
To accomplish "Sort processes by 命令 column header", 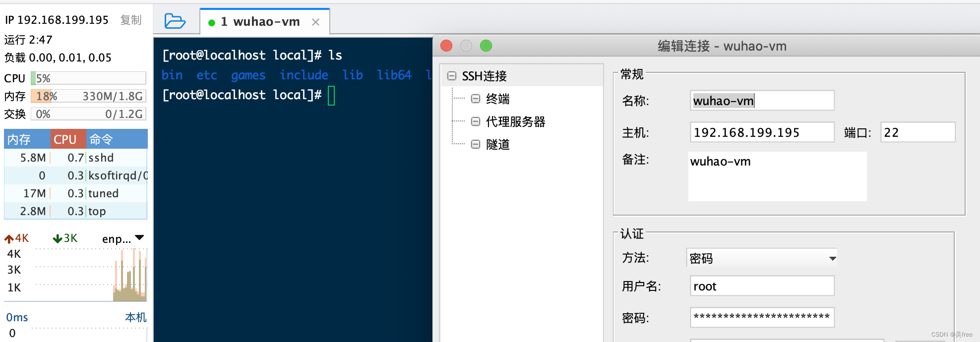I will tap(117, 139).
